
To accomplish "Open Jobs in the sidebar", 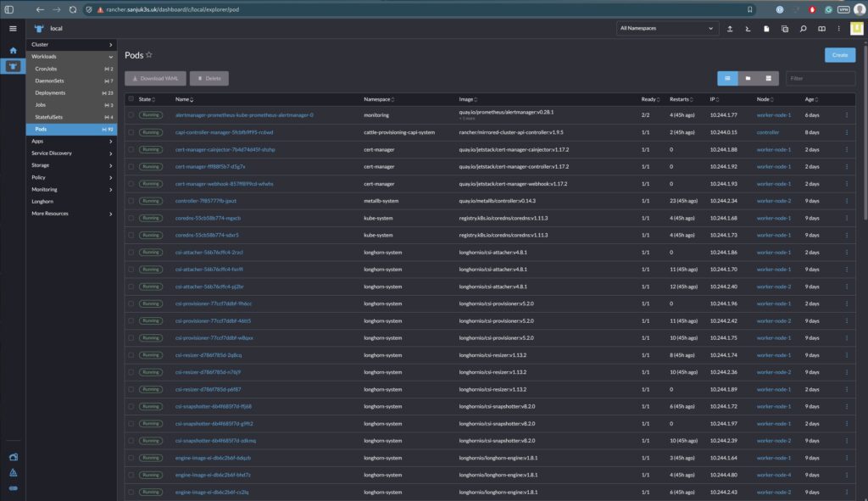I will [71, 105].
